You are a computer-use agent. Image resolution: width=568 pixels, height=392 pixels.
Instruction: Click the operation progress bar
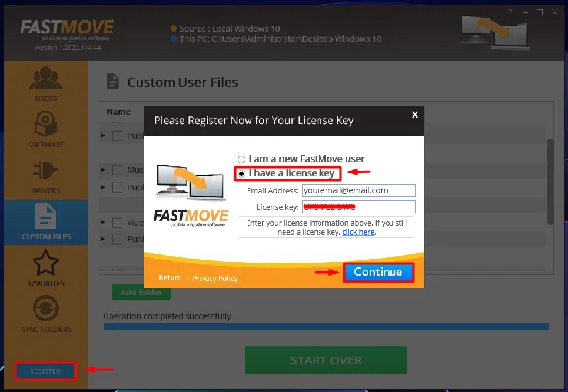[326, 326]
